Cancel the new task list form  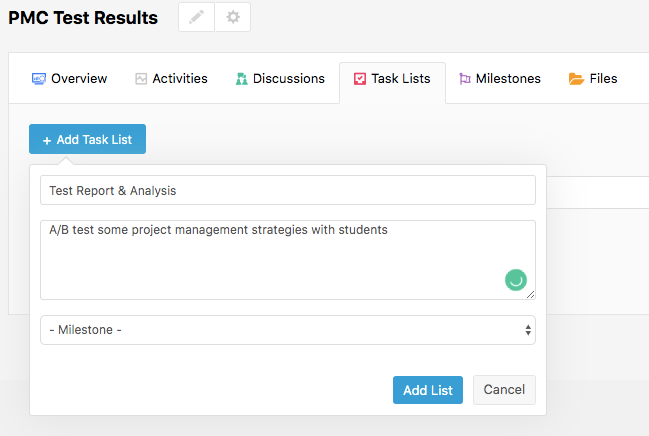pyautogui.click(x=504, y=390)
